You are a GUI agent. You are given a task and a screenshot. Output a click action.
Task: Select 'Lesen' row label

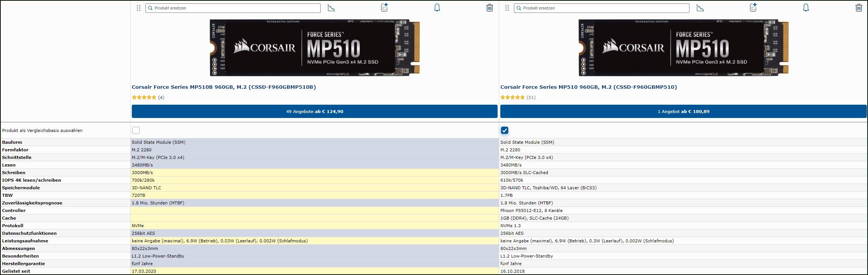point(9,165)
